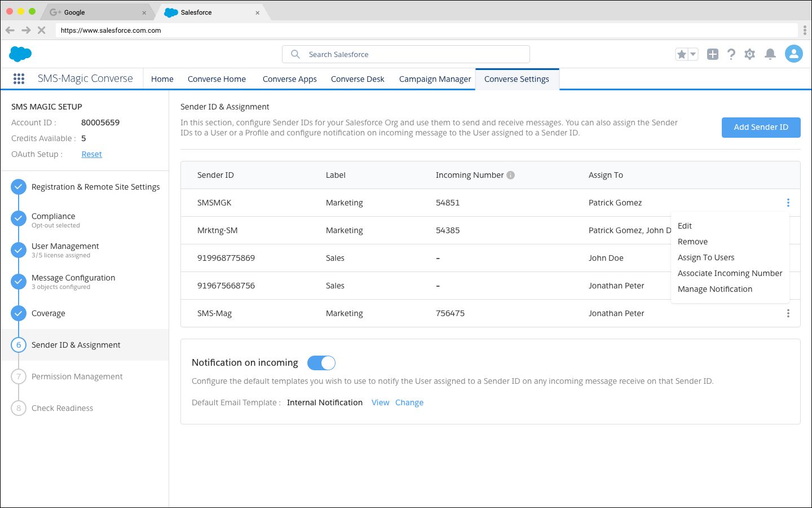Open row actions menu for SMSMGK
The height and width of the screenshot is (508, 812).
pyautogui.click(x=788, y=203)
